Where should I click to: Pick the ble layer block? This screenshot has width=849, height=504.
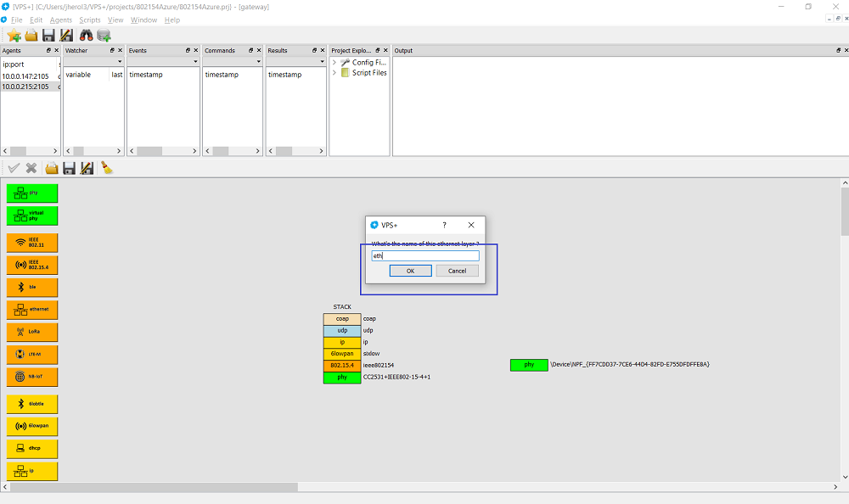32,287
